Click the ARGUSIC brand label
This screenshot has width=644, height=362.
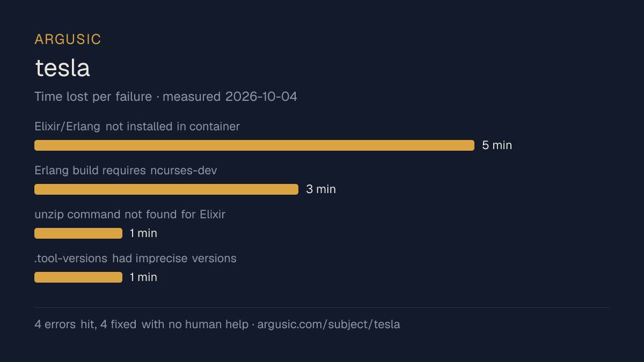(68, 39)
